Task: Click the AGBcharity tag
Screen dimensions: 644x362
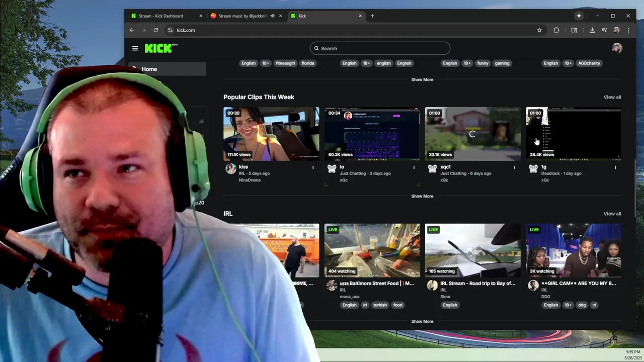Action: coord(589,63)
